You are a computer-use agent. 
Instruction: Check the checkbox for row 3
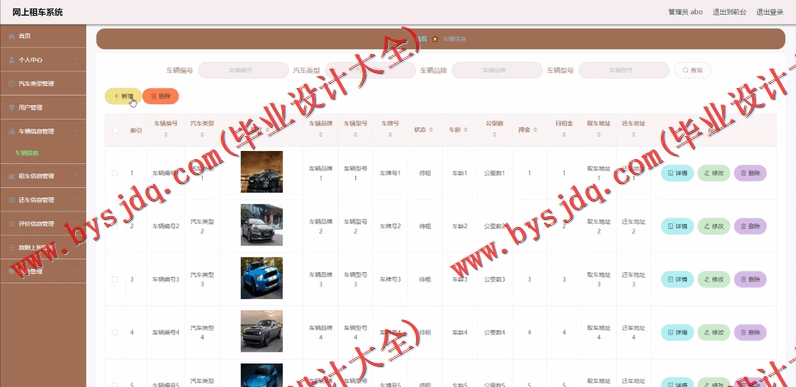[x=115, y=279]
